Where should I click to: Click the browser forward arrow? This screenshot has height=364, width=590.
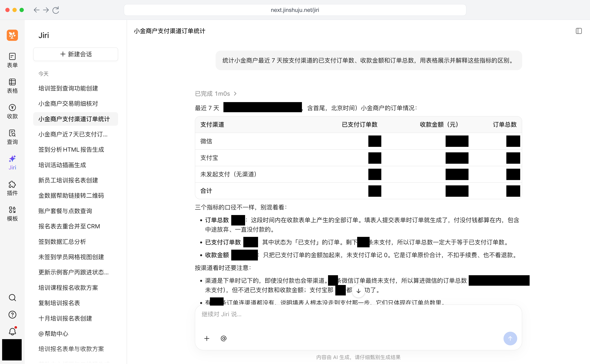click(46, 10)
